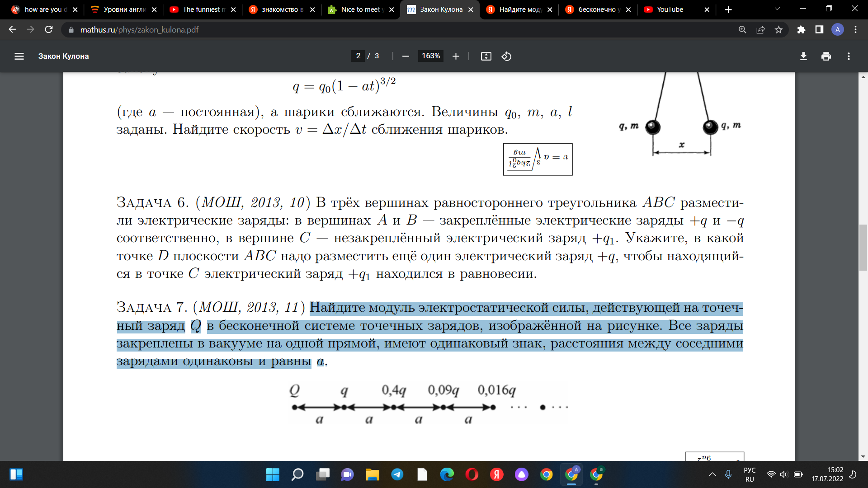
Task: Rotate the PDF counterclockwise
Action: coord(506,56)
